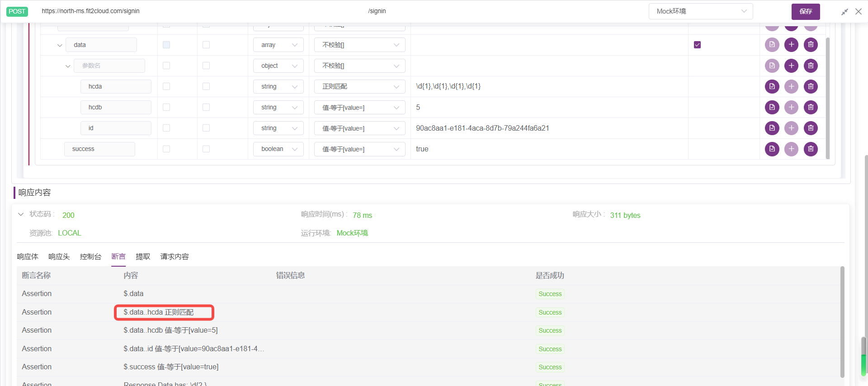The image size is (868, 386).
Task: Open 正则匹配 condition dropdown for hcda
Action: pos(360,86)
